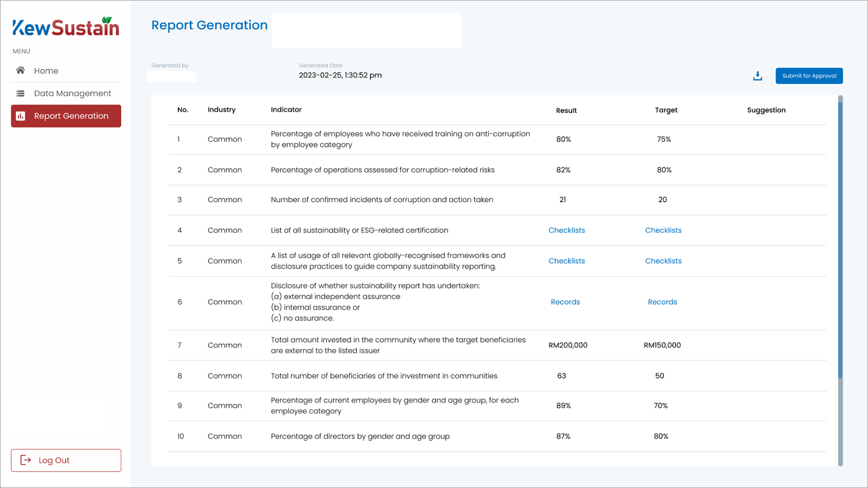Click the Generated by field
This screenshot has height=488, width=868.
[171, 76]
